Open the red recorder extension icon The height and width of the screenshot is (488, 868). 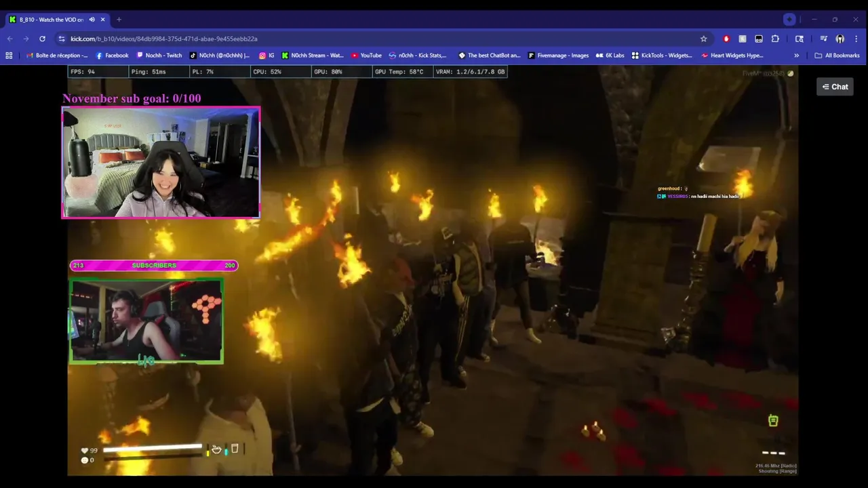tap(726, 39)
